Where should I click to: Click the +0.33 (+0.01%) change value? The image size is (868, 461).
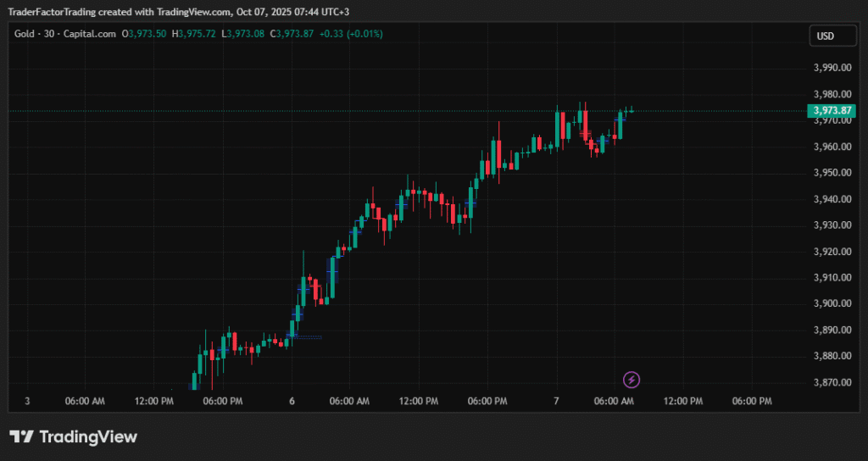(351, 34)
